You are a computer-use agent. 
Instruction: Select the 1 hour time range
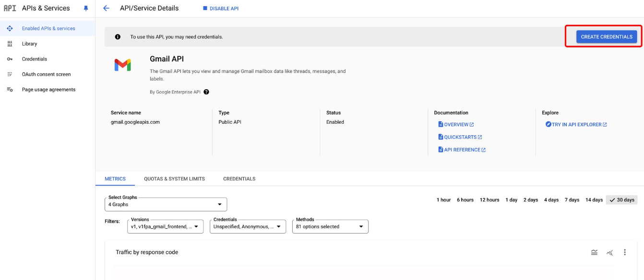click(x=443, y=200)
